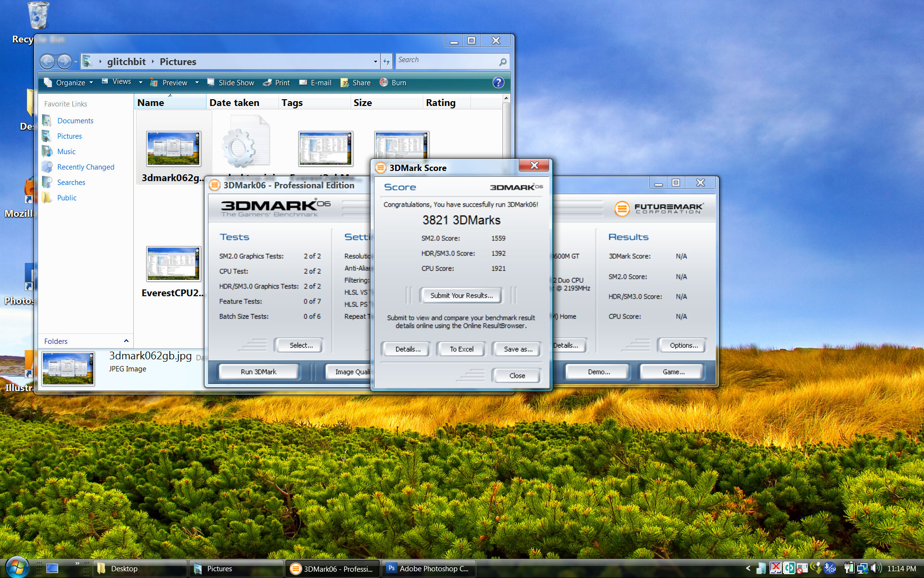The height and width of the screenshot is (578, 924).
Task: Show hidden tray icons arrow
Action: [x=748, y=568]
